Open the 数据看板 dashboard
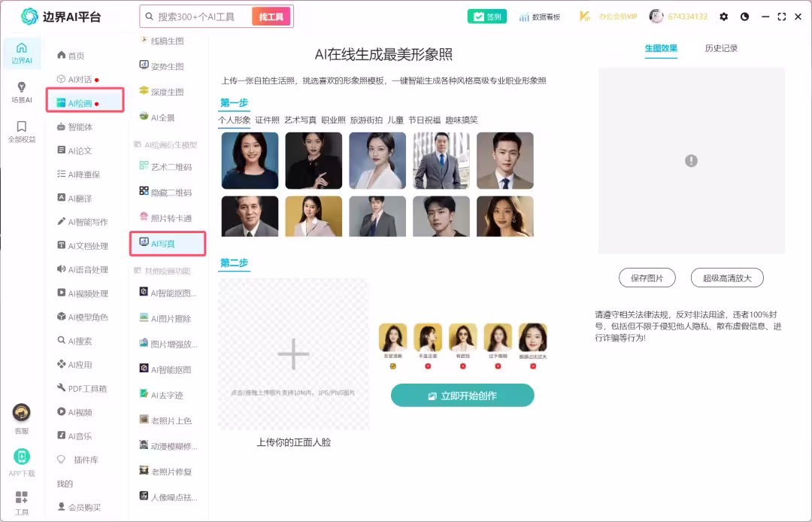Image resolution: width=812 pixels, height=522 pixels. click(540, 17)
